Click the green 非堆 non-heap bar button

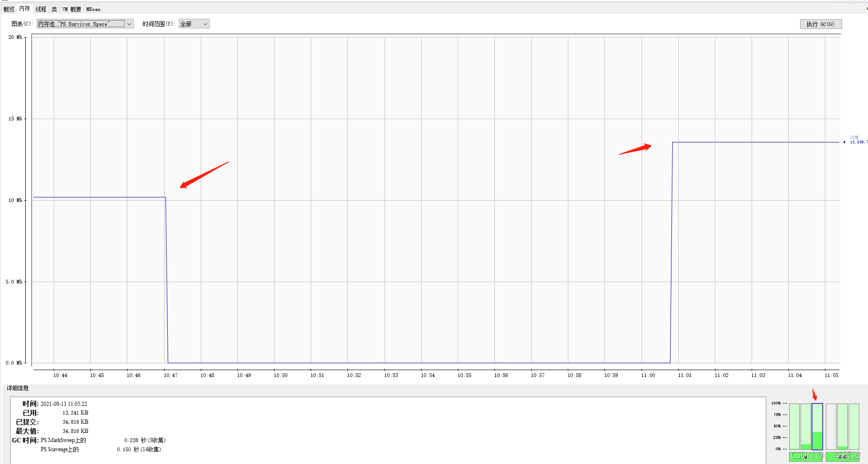coord(842,457)
